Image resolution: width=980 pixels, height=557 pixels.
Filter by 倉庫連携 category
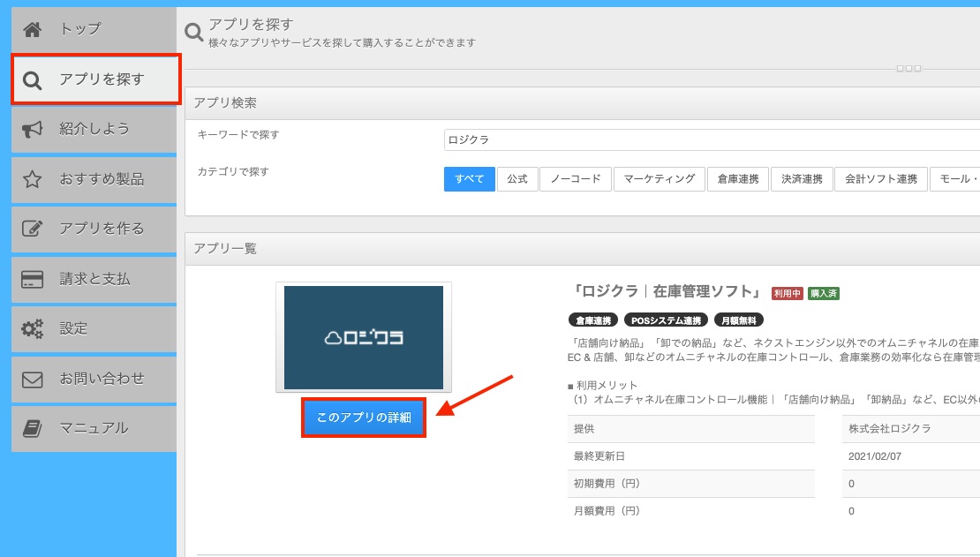click(738, 179)
